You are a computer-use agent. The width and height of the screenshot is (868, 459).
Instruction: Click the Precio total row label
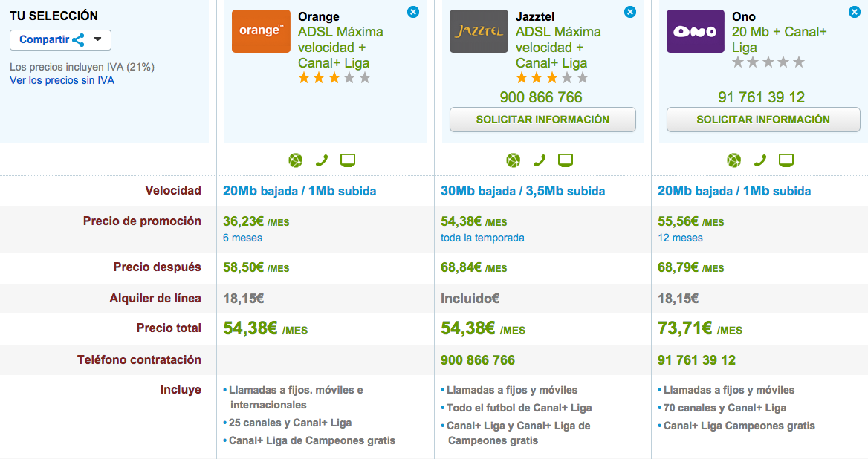[x=169, y=328]
